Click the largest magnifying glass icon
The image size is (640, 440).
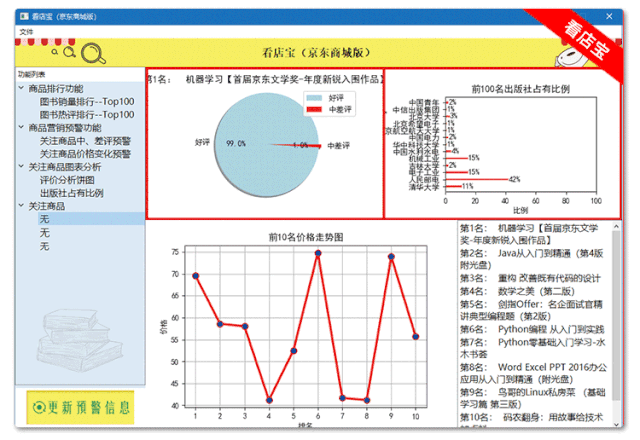(93, 53)
